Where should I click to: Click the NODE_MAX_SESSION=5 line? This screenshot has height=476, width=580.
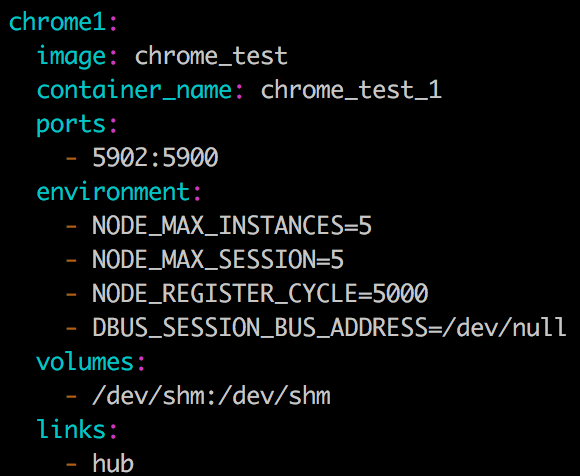(x=218, y=259)
